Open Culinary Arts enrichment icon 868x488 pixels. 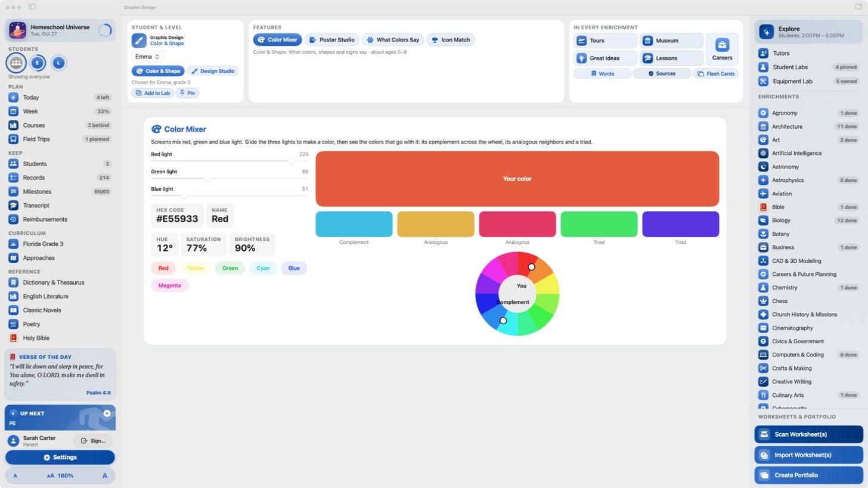763,395
